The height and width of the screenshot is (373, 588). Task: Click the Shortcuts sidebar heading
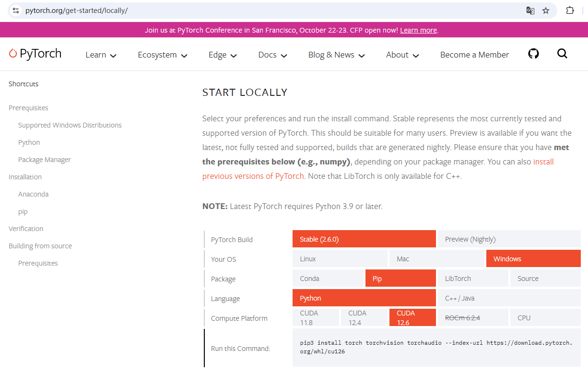24,84
